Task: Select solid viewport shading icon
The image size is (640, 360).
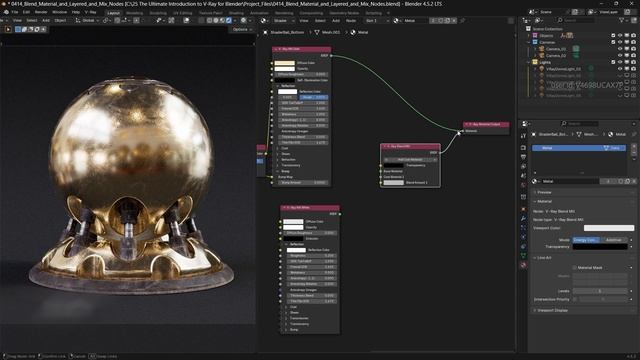Action: point(216,20)
